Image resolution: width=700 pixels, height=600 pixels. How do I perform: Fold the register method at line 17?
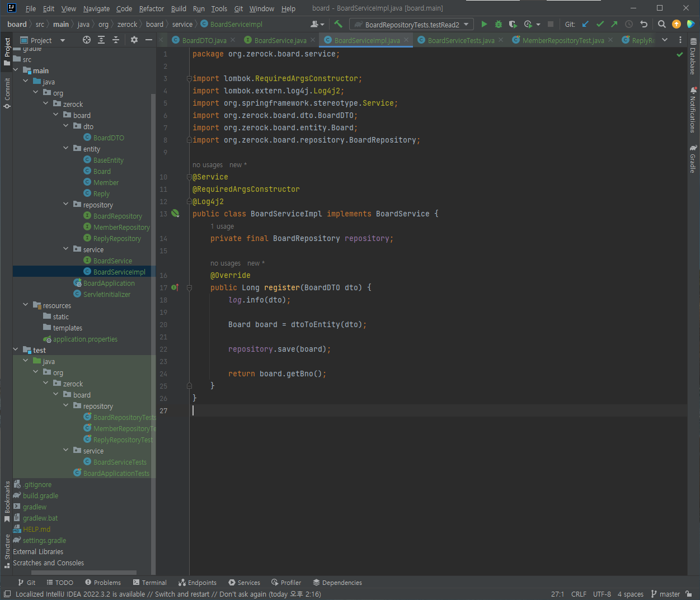(189, 287)
